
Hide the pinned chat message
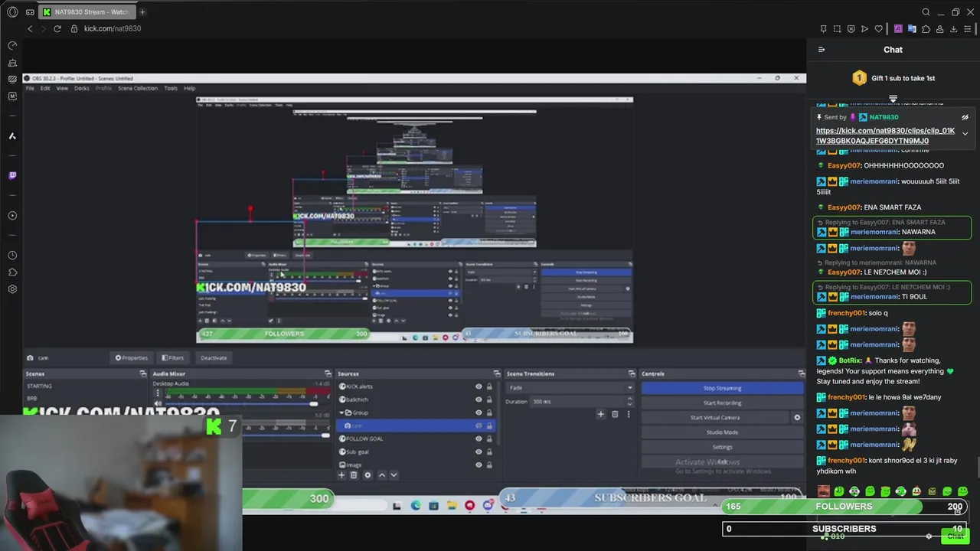click(965, 117)
